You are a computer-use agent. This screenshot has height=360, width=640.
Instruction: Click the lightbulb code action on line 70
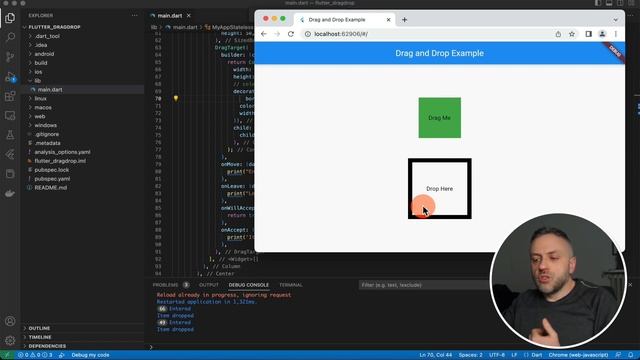pyautogui.click(x=176, y=98)
